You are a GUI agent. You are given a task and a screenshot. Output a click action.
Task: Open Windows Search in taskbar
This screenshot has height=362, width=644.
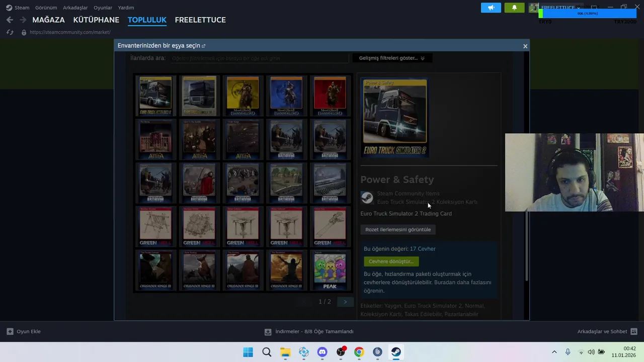coord(267,352)
